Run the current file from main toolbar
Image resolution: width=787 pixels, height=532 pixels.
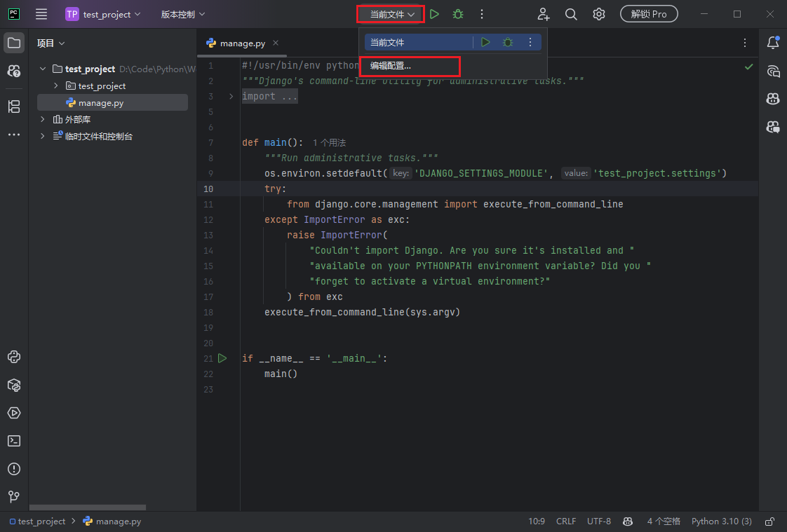[435, 14]
